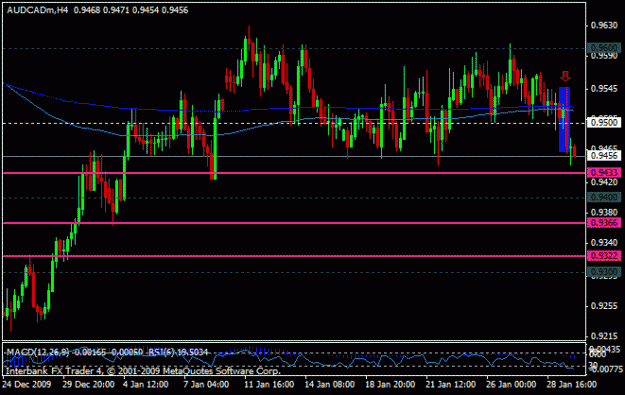This screenshot has height=395, width=625.
Task: Click the 0.9340 price scale value
Action: [604, 242]
